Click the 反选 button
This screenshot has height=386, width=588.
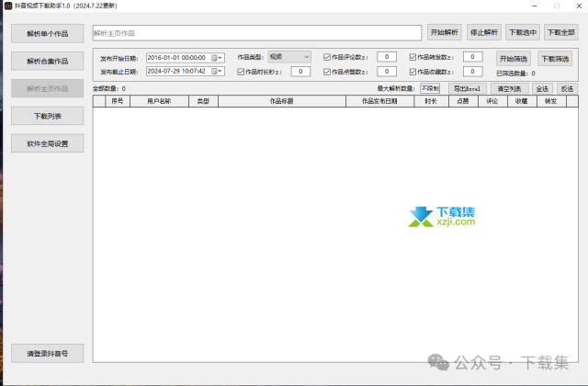pyautogui.click(x=568, y=89)
